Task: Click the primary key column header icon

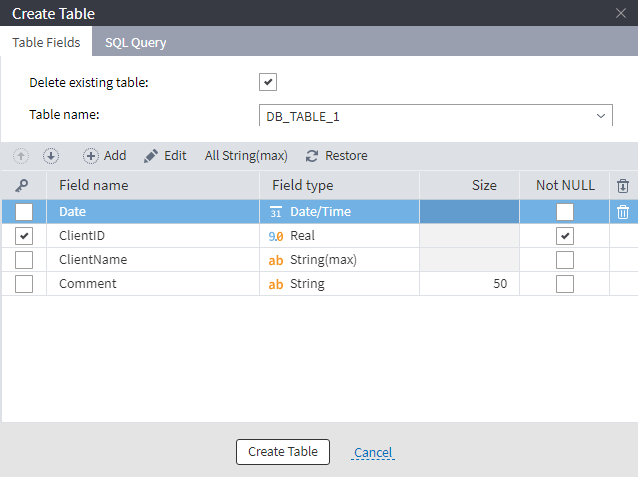Action: click(x=22, y=186)
